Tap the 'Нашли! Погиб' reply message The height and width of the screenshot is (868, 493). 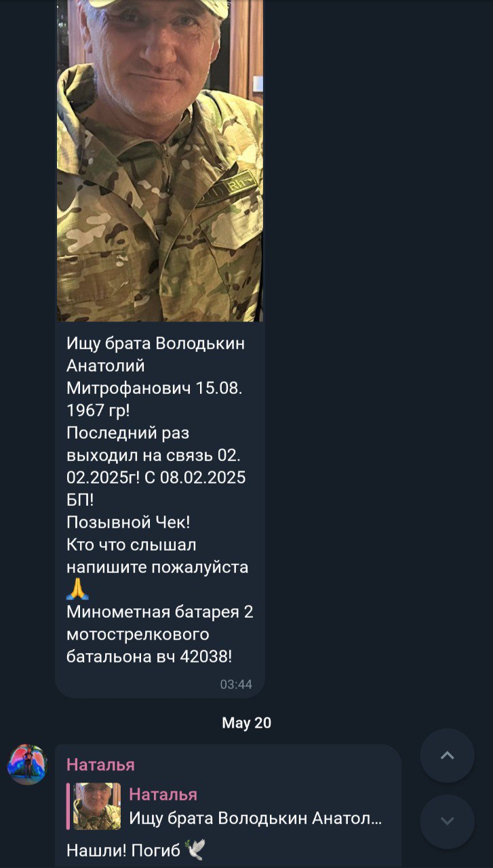(134, 850)
